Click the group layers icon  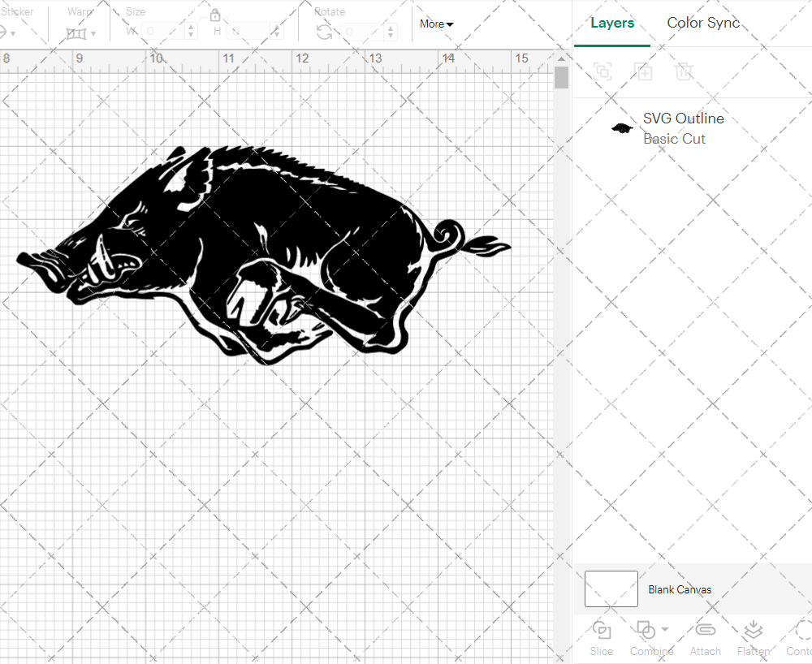tap(603, 71)
